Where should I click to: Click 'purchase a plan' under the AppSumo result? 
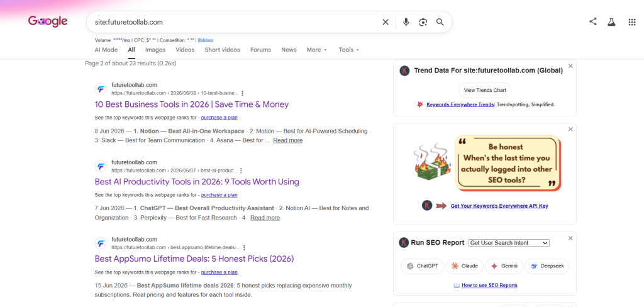pyautogui.click(x=219, y=272)
